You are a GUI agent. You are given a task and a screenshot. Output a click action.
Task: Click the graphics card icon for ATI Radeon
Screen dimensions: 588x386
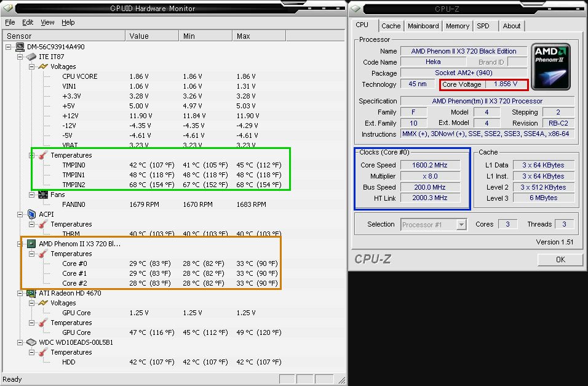pos(31,293)
